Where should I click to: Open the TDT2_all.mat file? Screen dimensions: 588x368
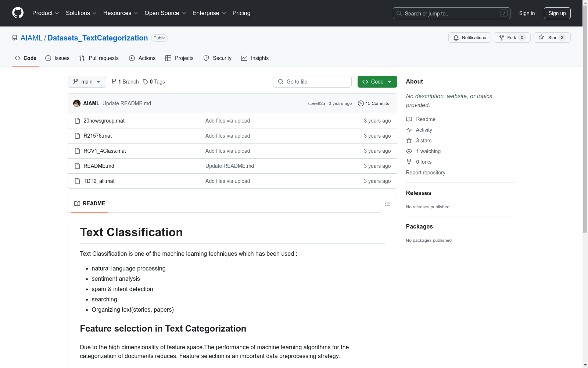click(99, 181)
